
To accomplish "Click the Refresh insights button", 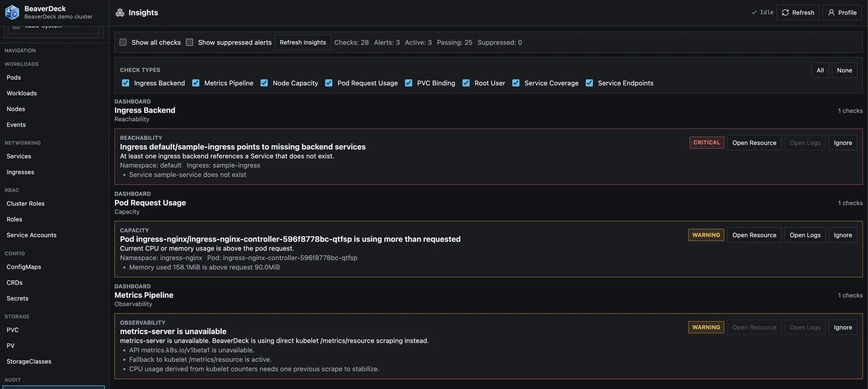I will pos(303,42).
